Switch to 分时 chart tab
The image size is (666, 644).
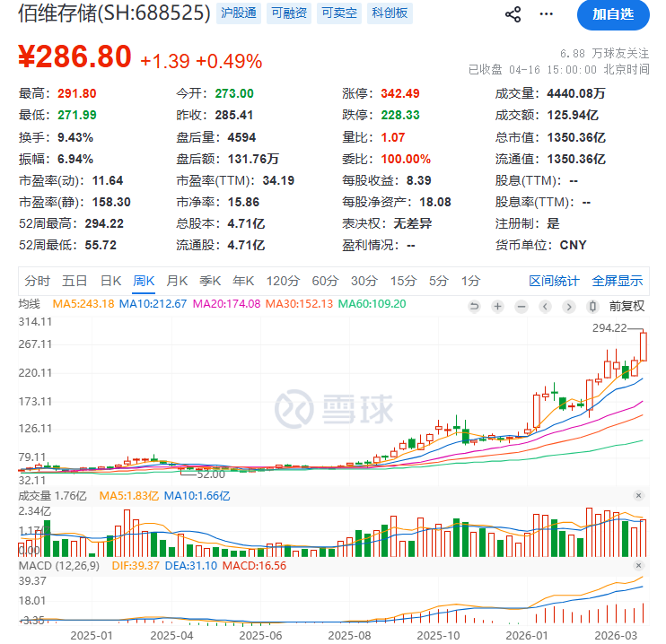(38, 281)
